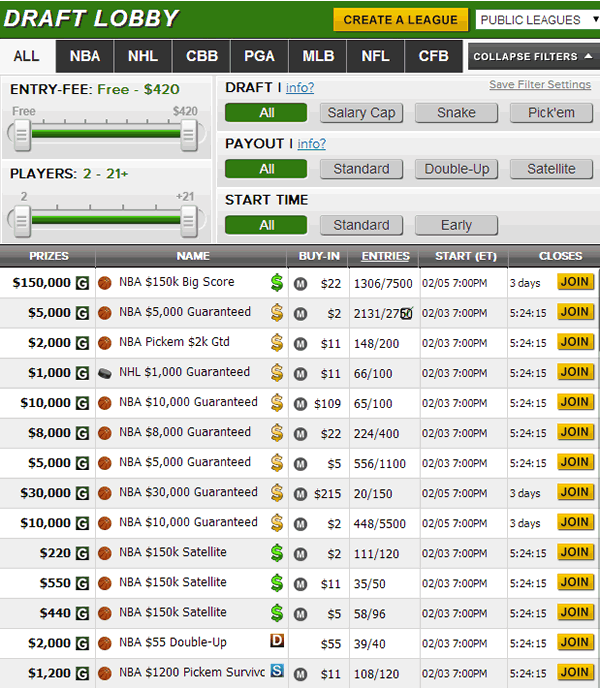Click the D double-up icon for NBA $55 Double-Up

pos(277,641)
